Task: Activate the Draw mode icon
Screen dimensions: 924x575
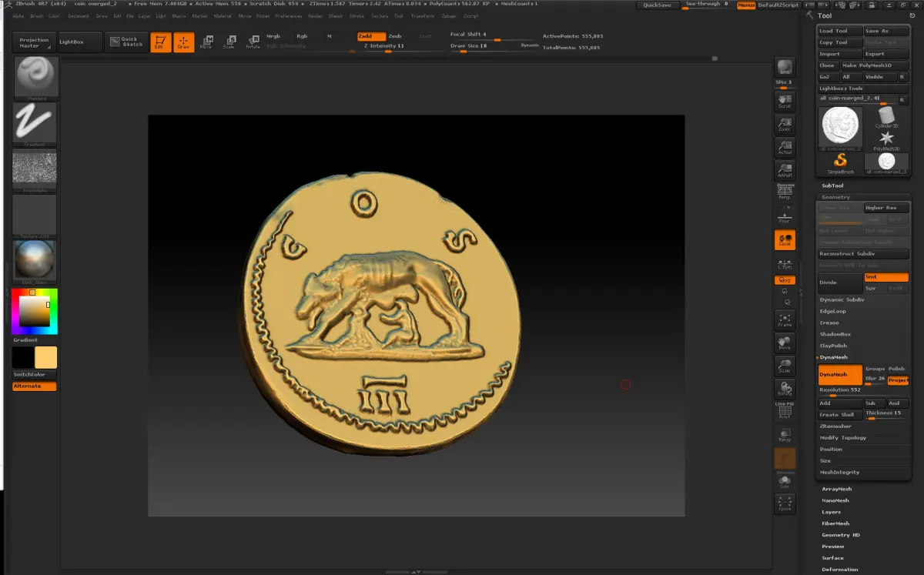Action: (183, 42)
